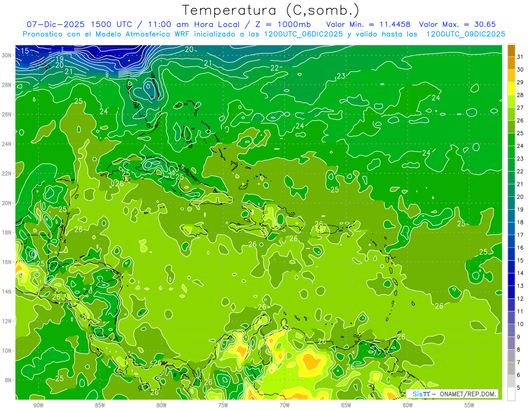Click the colorbar legend number 23
Image resolution: width=532 pixels, height=411 pixels.
pyautogui.click(x=520, y=159)
